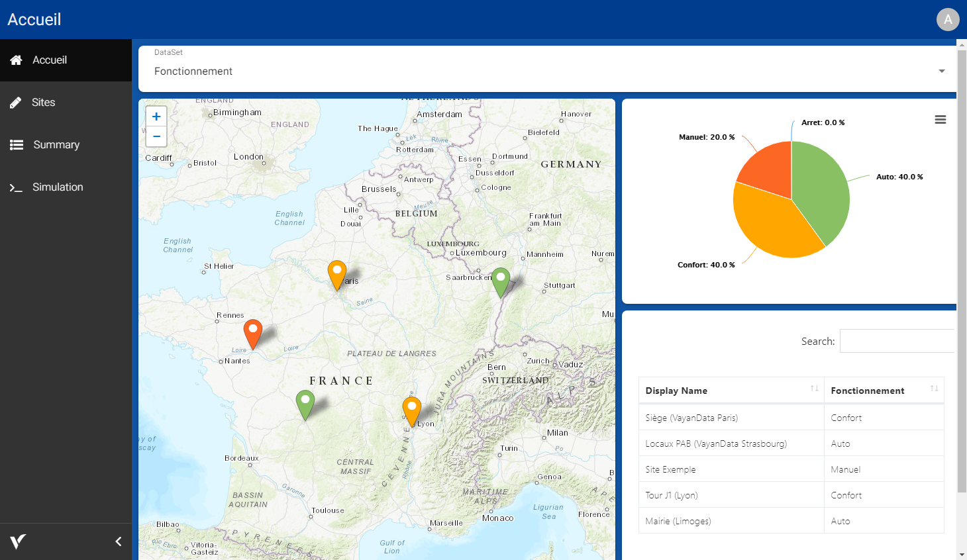This screenshot has height=560, width=967.
Task: Select the orange map pin at Lyon
Action: [411, 408]
